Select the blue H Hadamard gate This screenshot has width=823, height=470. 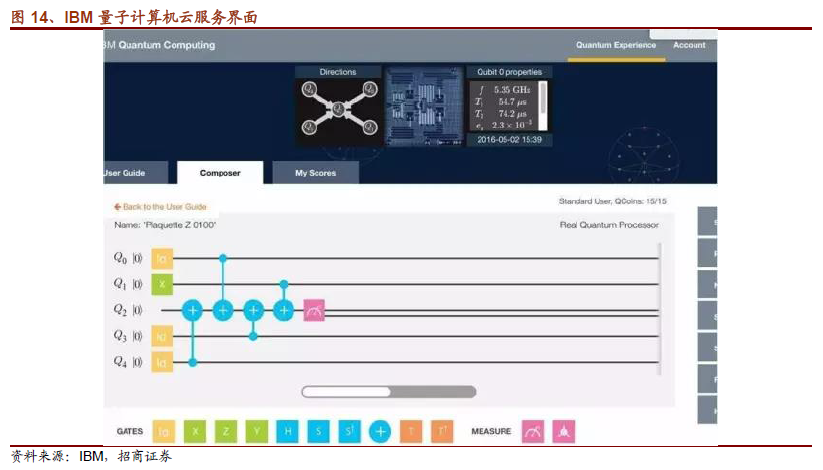pyautogui.click(x=287, y=432)
